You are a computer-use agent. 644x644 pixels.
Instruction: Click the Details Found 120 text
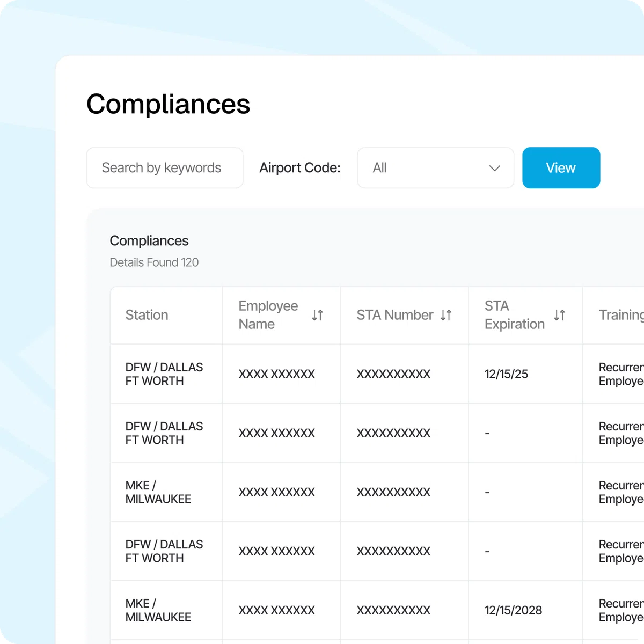coord(154,262)
